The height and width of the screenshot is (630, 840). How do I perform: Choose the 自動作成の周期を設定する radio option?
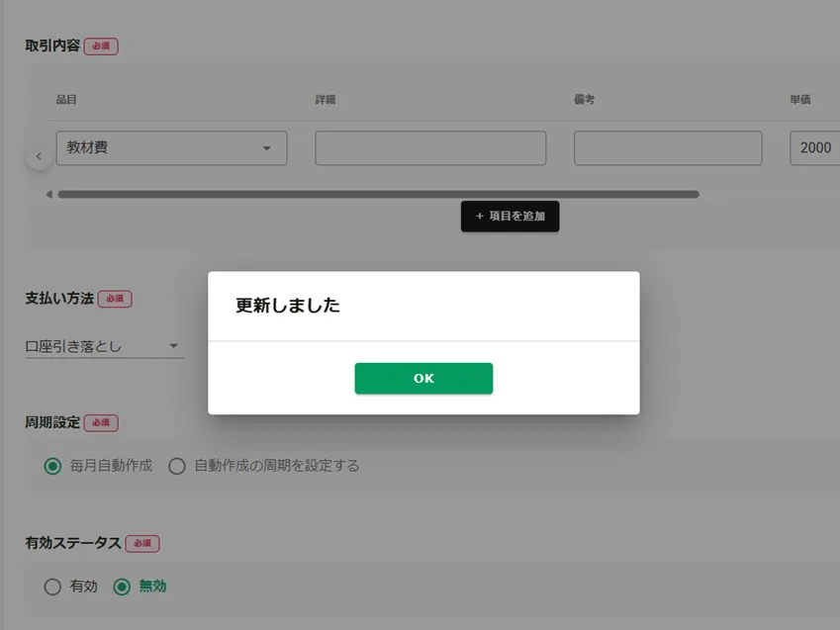click(177, 466)
